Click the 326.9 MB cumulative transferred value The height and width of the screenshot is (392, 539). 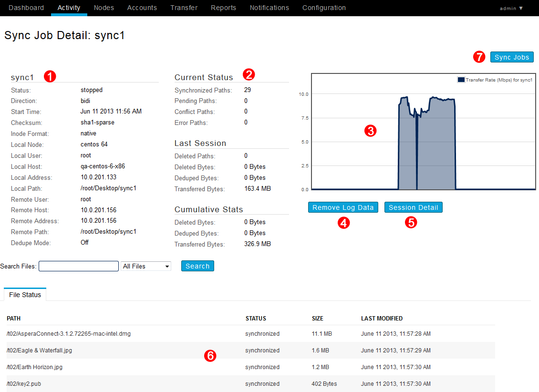pyautogui.click(x=258, y=244)
